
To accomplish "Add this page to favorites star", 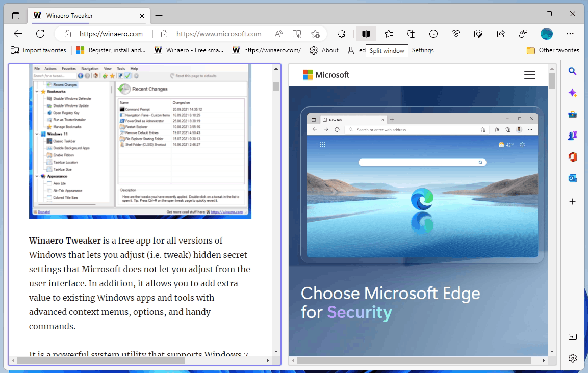I will [315, 34].
